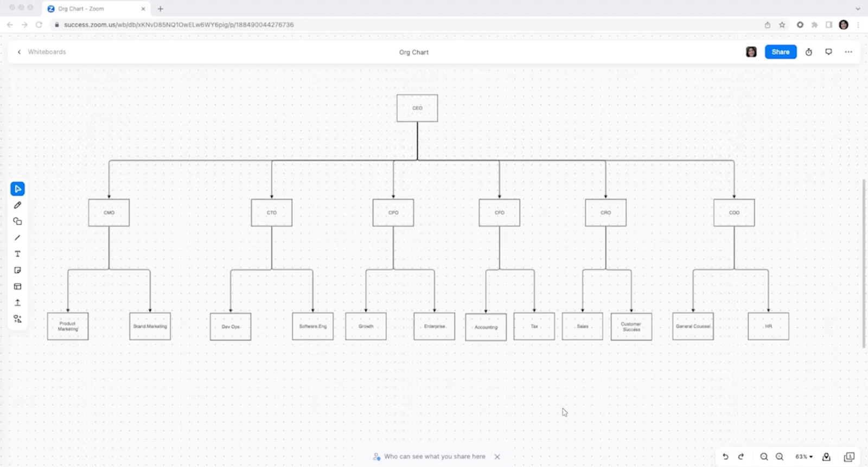This screenshot has width=868, height=467.
Task: Select the CEO box in chart
Action: click(x=417, y=108)
